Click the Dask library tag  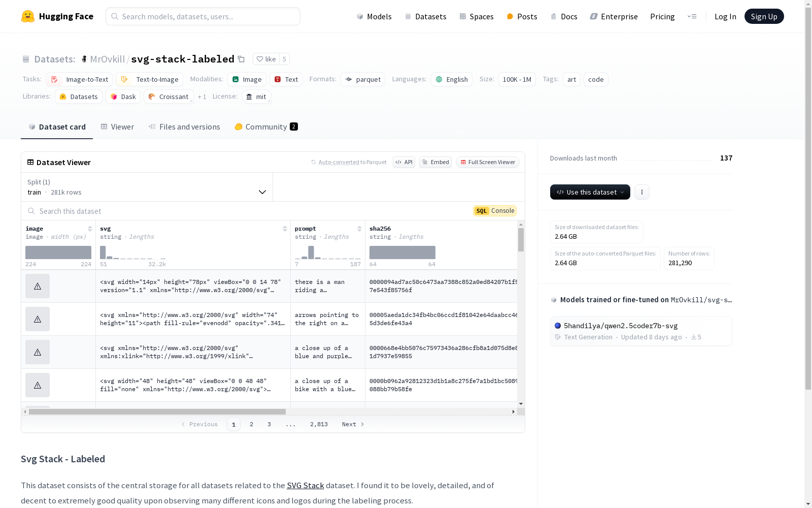coord(123,97)
